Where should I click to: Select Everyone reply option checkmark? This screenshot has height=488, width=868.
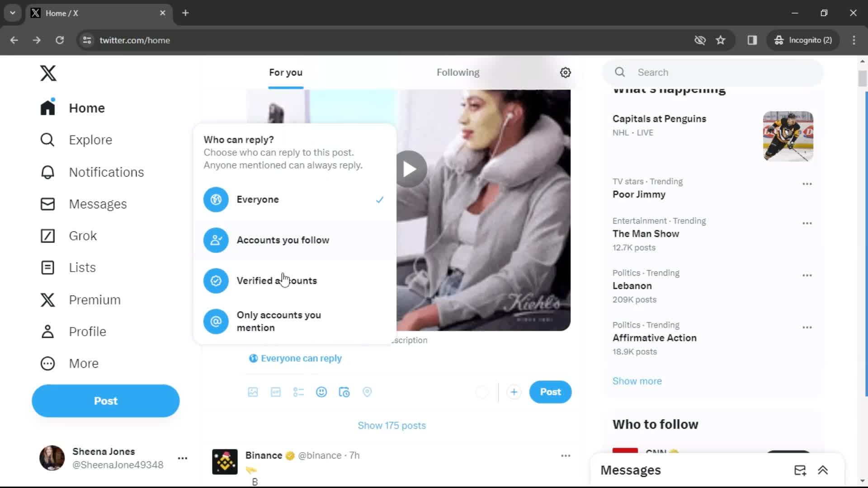point(379,199)
